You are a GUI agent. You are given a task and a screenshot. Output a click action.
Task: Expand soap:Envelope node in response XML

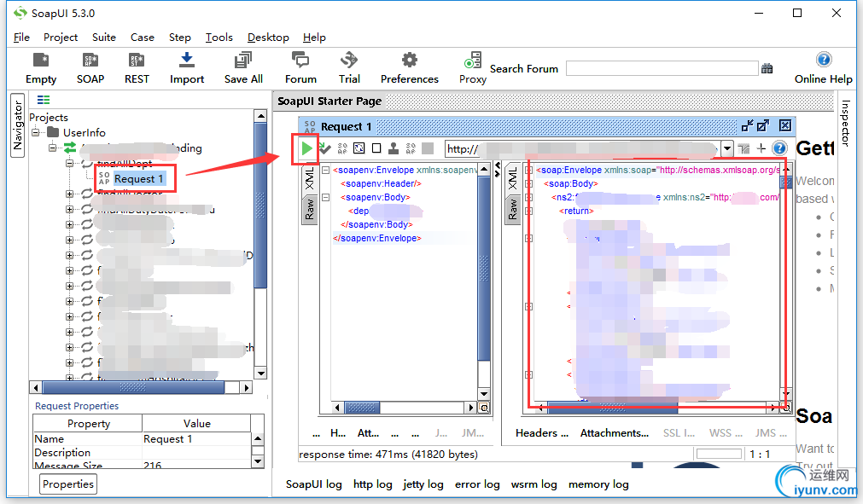point(529,171)
